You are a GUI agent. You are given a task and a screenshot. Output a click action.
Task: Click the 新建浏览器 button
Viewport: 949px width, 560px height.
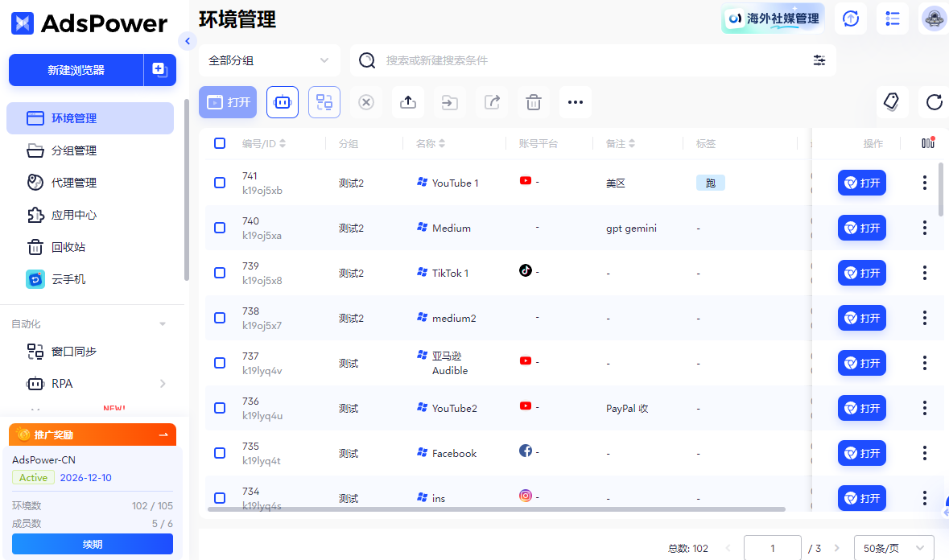76,70
